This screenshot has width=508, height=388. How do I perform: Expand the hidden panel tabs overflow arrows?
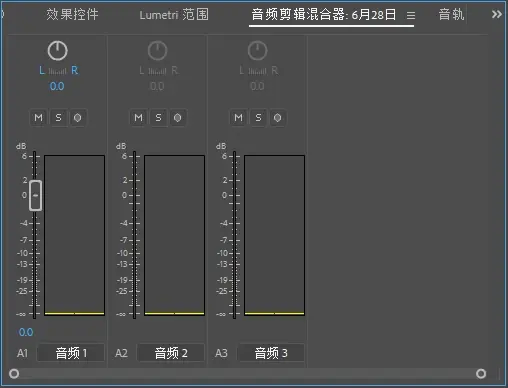point(497,14)
